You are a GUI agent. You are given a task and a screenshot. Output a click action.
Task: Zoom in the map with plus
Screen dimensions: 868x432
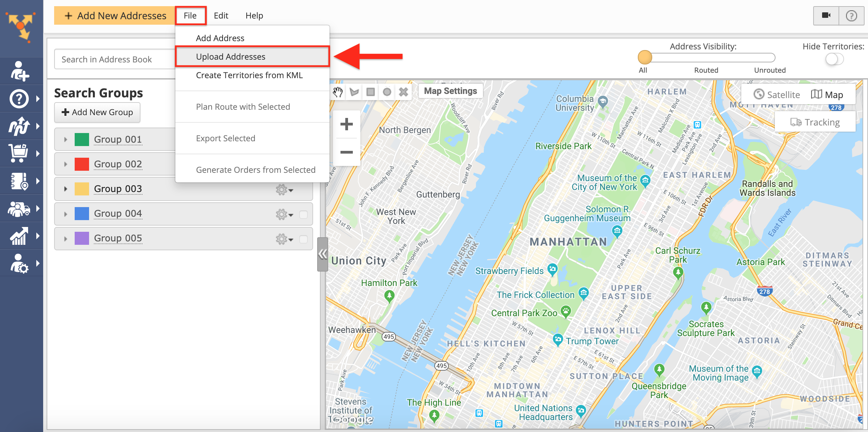click(x=347, y=124)
